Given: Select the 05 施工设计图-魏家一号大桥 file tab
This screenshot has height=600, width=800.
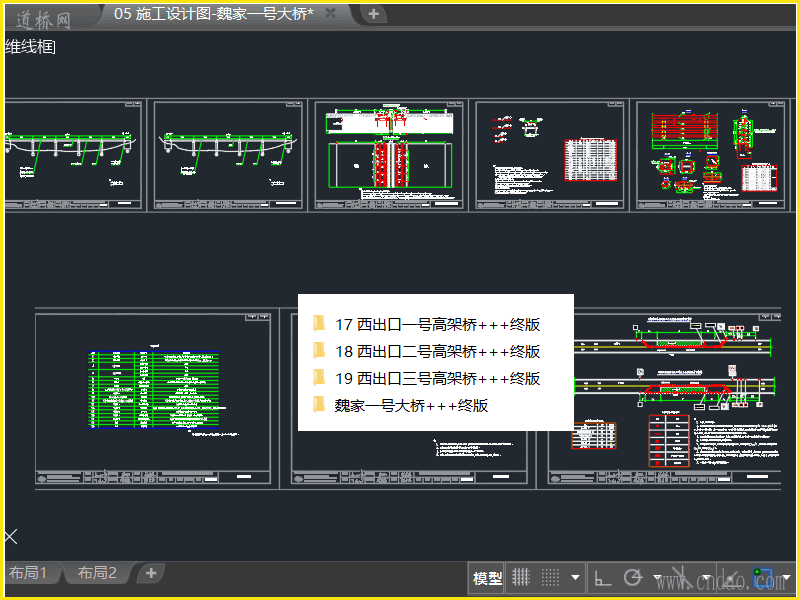Looking at the screenshot, I should [213, 13].
